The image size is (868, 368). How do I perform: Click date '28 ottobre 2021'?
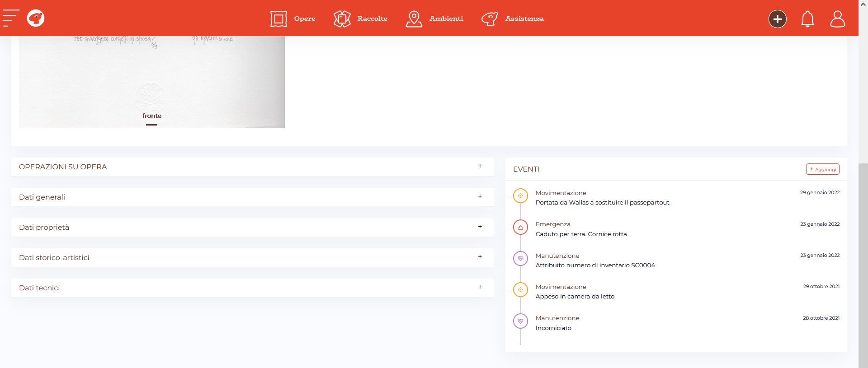tap(821, 318)
